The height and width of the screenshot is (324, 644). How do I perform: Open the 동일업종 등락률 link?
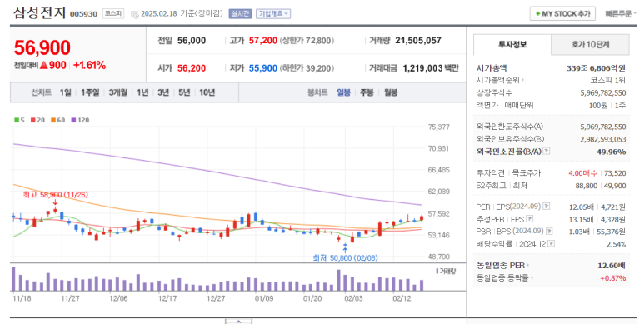click(504, 278)
